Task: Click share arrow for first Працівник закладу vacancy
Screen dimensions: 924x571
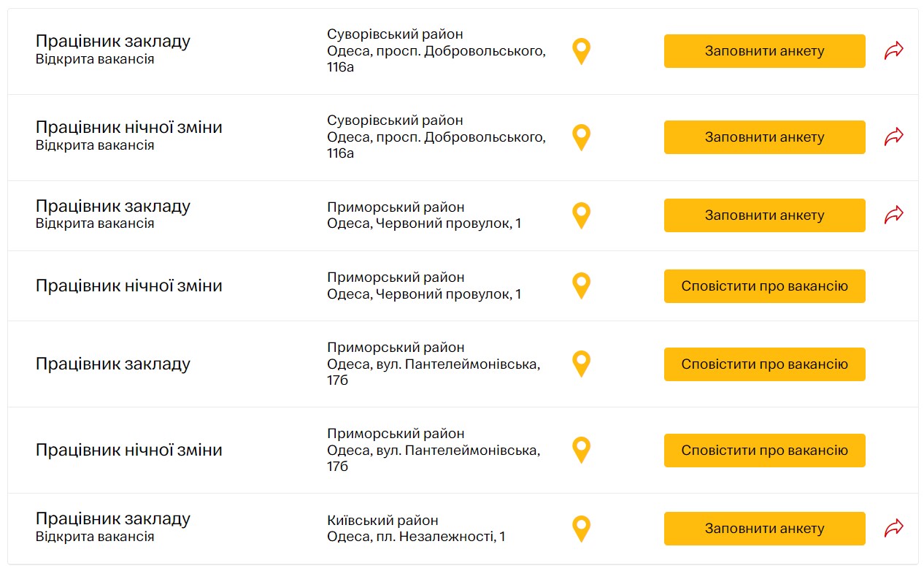Action: tap(893, 50)
